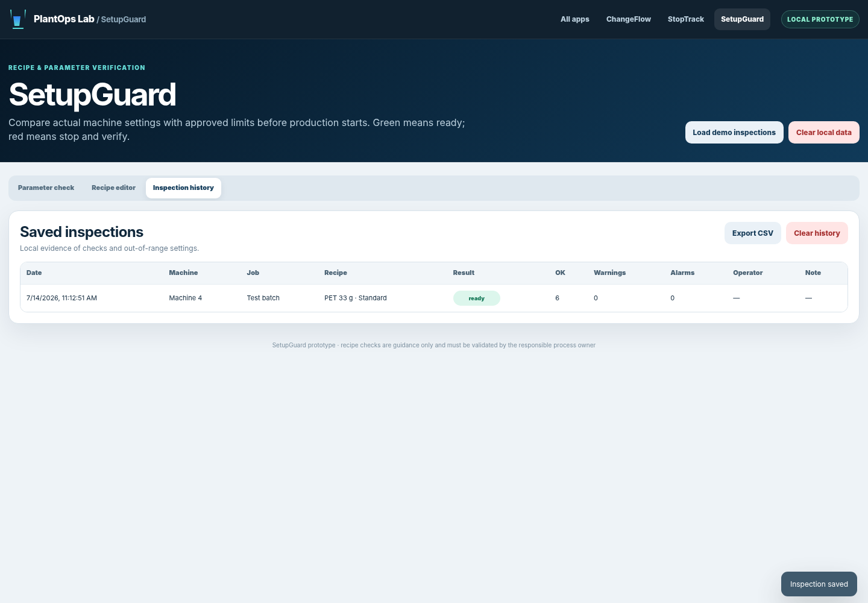The height and width of the screenshot is (603, 868).
Task: Click the Recipe column header
Action: (x=336, y=273)
